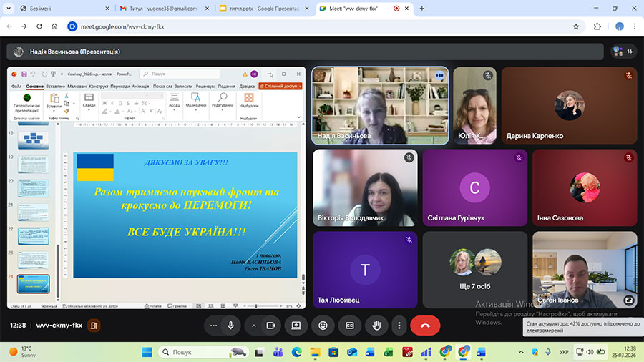Mute the microphone in Meet controls
The height and width of the screenshot is (362, 644).
(230, 325)
